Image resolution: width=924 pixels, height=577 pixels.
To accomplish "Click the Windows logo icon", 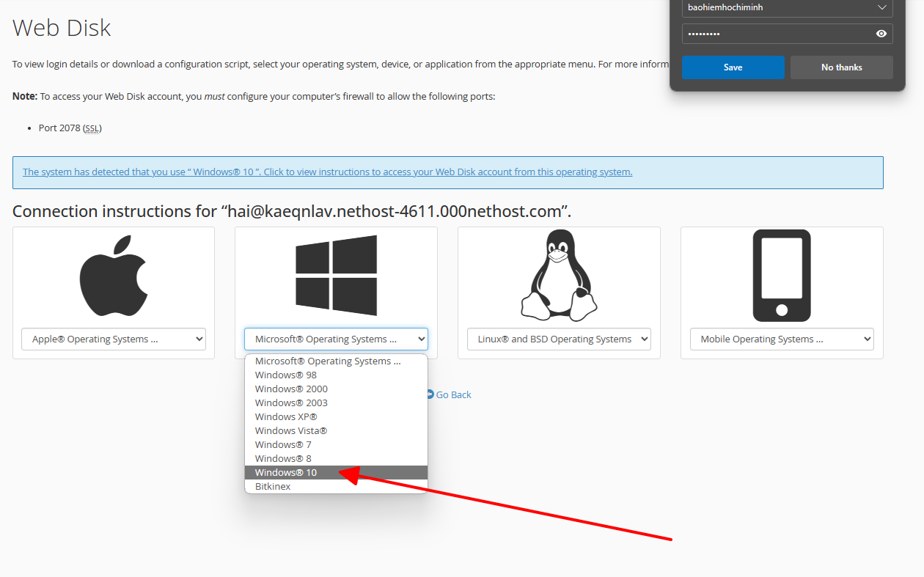I will pos(336,276).
